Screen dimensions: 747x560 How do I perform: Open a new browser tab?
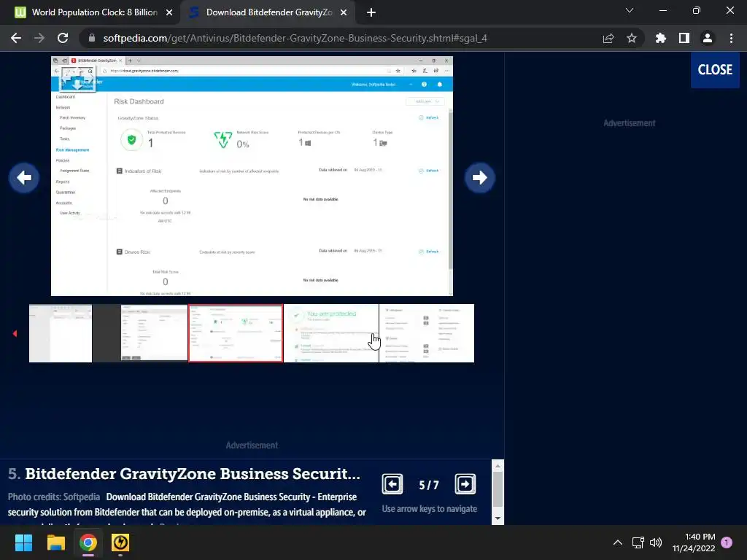coord(371,13)
